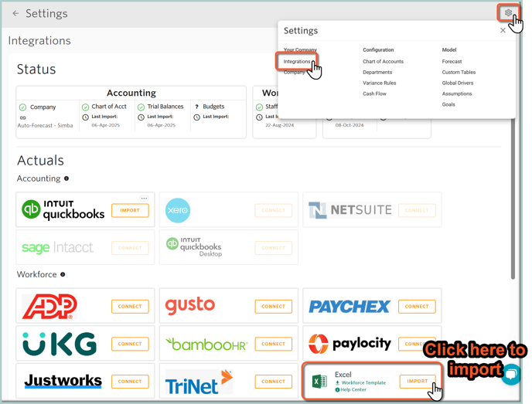Open Chart of Accounts configuration
The height and width of the screenshot is (404, 532).
tap(384, 62)
